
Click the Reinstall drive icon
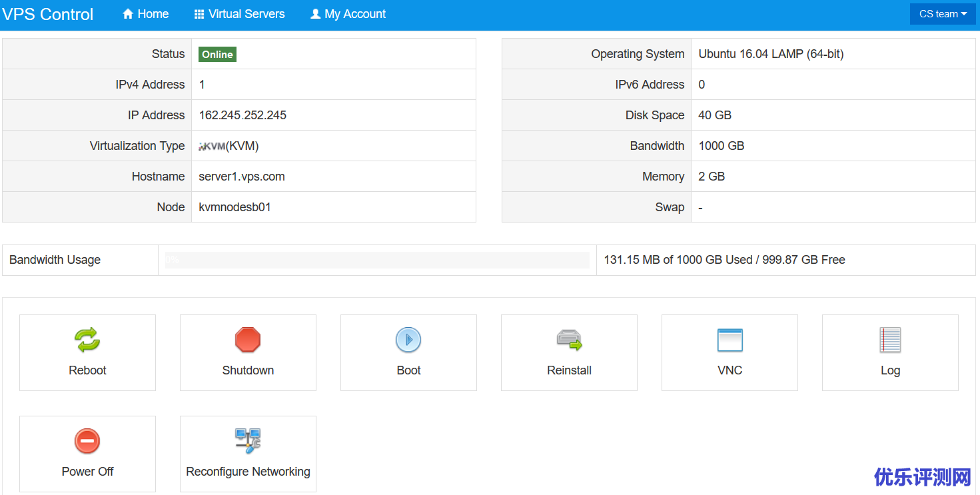pos(569,340)
